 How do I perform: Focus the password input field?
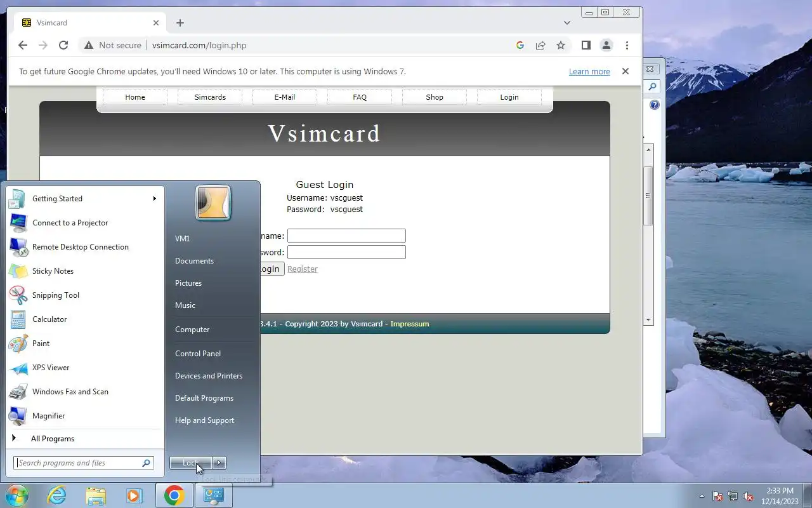[x=346, y=252]
